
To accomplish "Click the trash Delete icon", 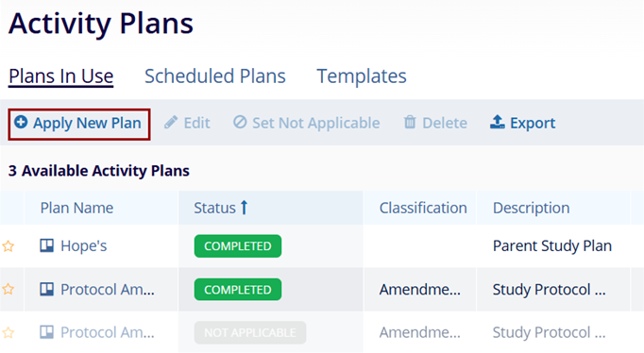I will [x=410, y=122].
